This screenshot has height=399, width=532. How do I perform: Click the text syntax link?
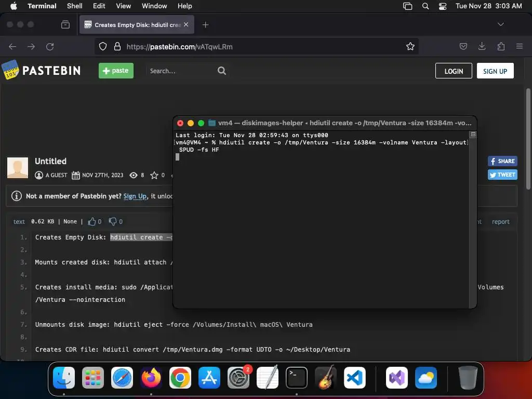19,221
